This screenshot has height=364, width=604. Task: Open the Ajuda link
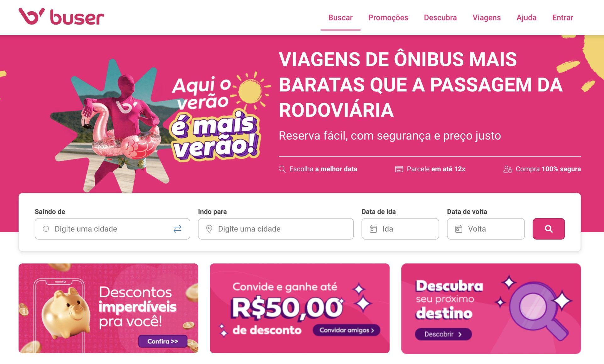click(x=526, y=18)
